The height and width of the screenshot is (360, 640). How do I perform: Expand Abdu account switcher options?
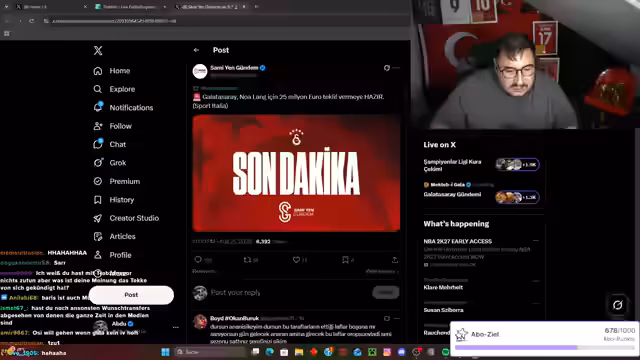tap(176, 327)
